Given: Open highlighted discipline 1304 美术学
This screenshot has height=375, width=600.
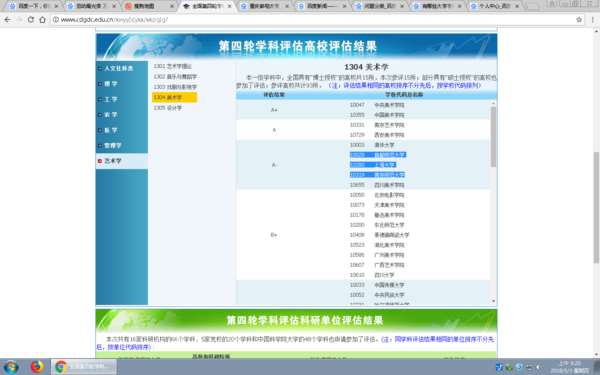Looking at the screenshot, I should tap(174, 98).
